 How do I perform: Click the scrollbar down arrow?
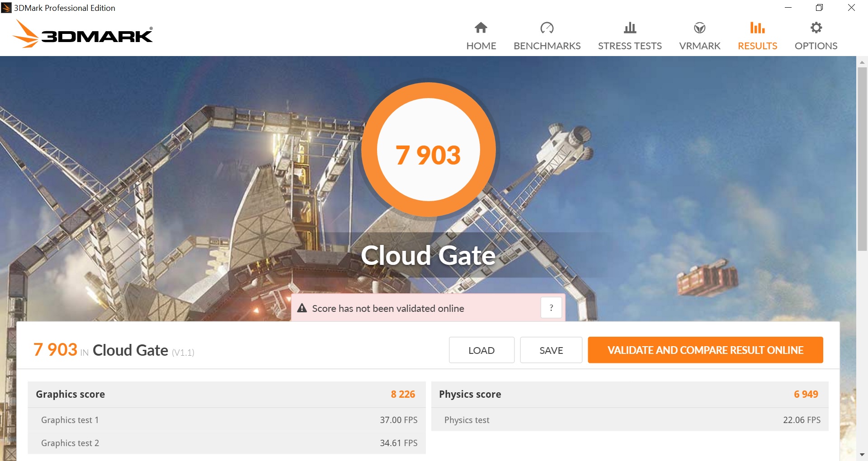coord(862,455)
